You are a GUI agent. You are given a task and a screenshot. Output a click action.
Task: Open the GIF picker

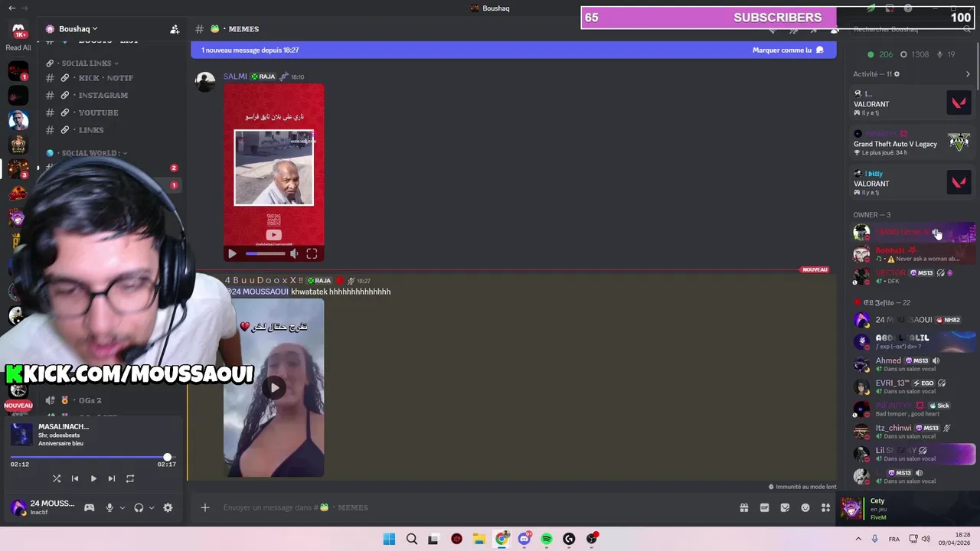pos(764,507)
